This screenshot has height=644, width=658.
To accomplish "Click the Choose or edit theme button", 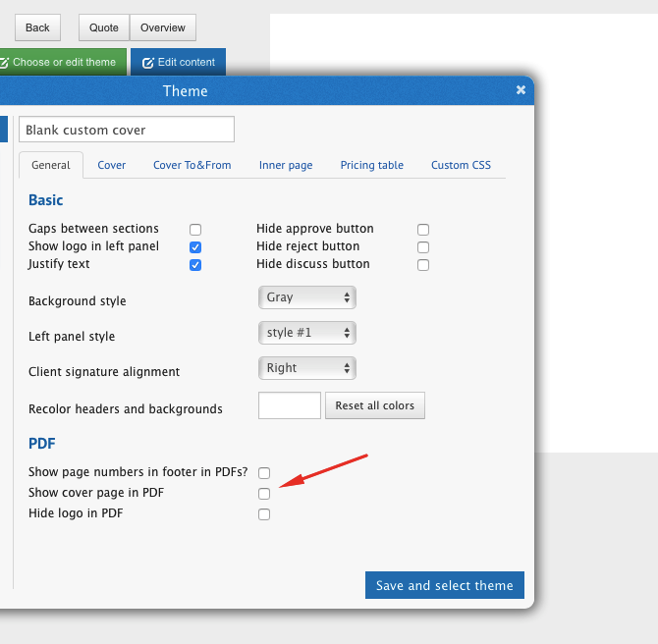I will (x=63, y=62).
